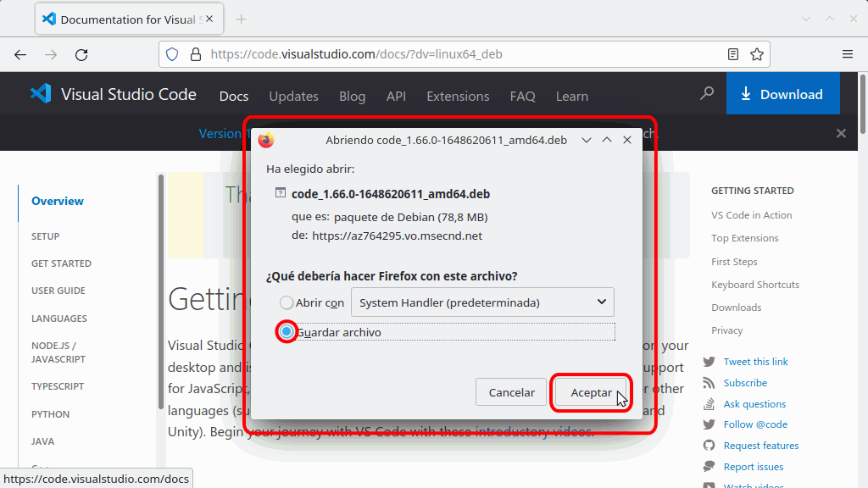Expand the JAVA docs section
This screenshot has height=488, width=868.
(x=42, y=441)
